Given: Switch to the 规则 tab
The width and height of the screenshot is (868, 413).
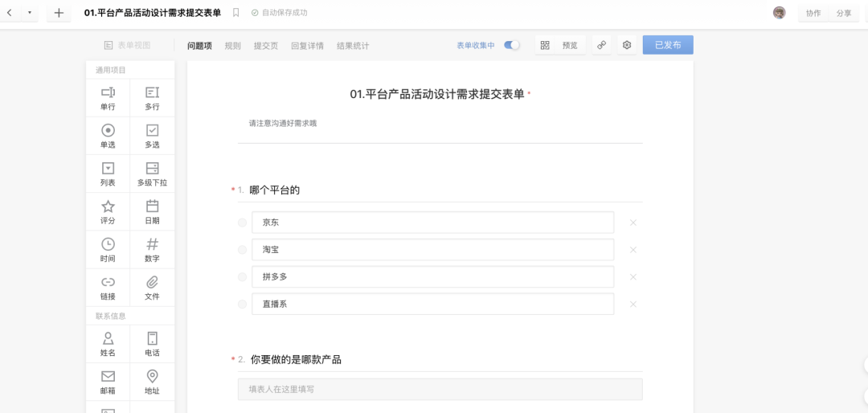Looking at the screenshot, I should click(x=232, y=46).
